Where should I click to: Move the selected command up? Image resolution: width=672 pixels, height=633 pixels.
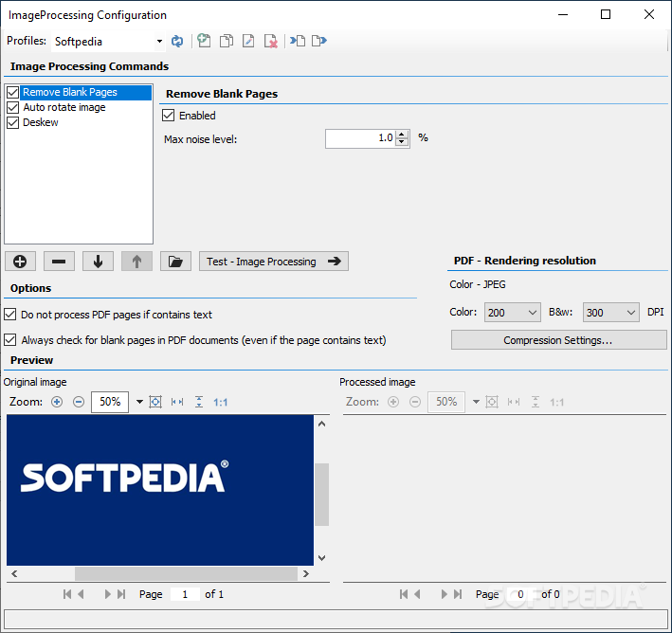pyautogui.click(x=136, y=262)
